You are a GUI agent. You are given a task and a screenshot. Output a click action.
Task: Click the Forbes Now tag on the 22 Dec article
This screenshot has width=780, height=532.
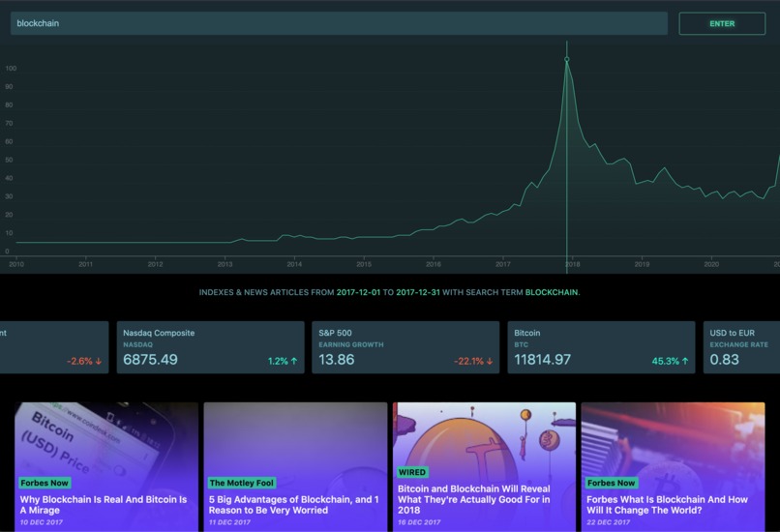coord(612,483)
